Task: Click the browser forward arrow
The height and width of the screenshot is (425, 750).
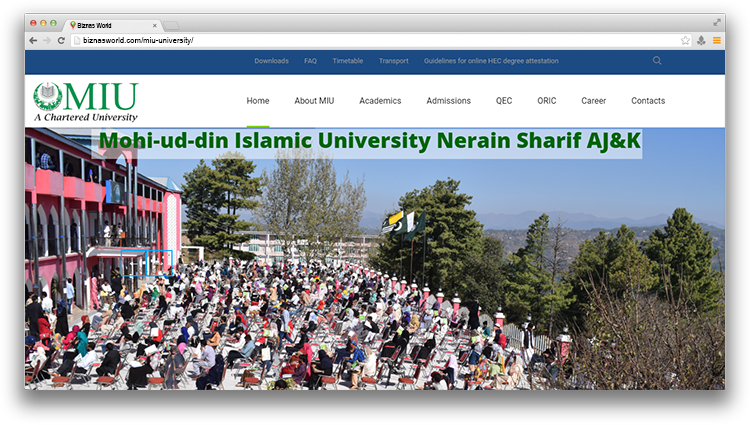Action: [x=47, y=41]
